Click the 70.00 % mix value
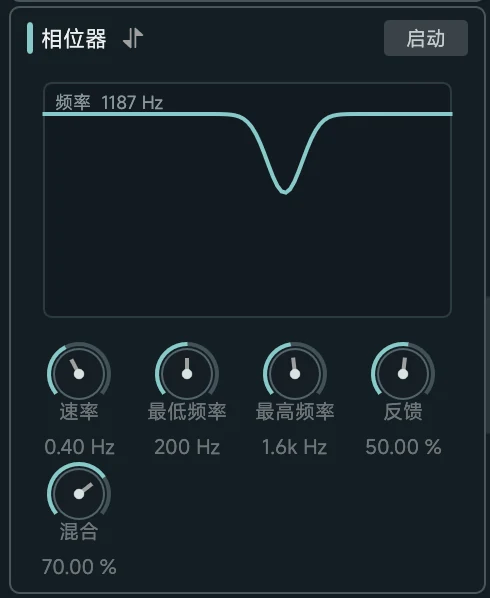490x598 pixels. pyautogui.click(x=79, y=567)
